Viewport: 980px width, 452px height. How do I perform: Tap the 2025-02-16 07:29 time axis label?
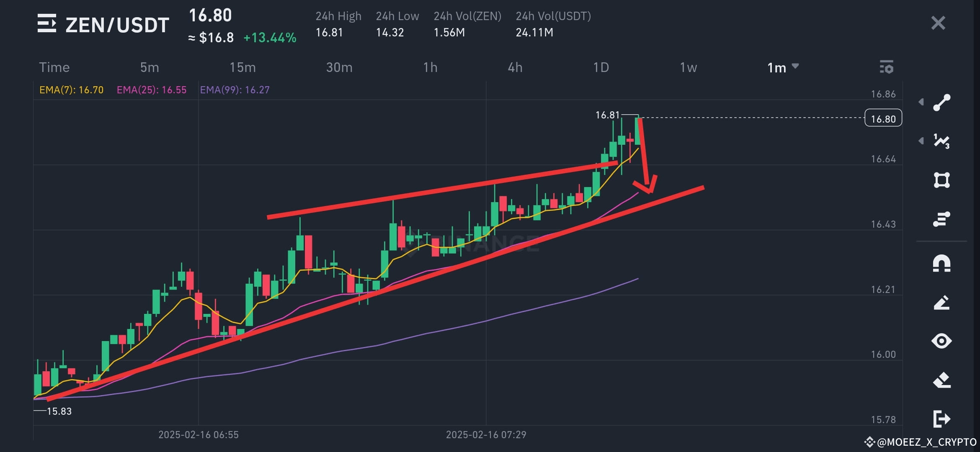[x=486, y=435]
